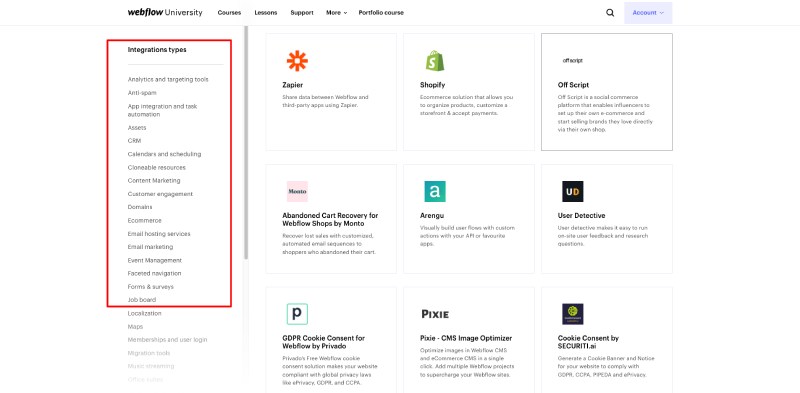The image size is (800, 393).
Task: Expand the More menu
Action: click(x=336, y=13)
